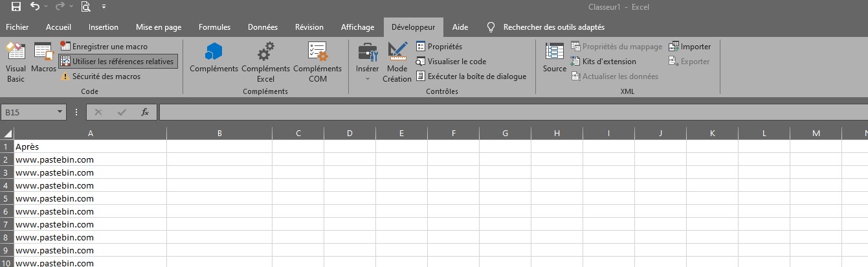This screenshot has height=267, width=868.
Task: Toggle Utiliser les références relatives
Action: tap(117, 62)
